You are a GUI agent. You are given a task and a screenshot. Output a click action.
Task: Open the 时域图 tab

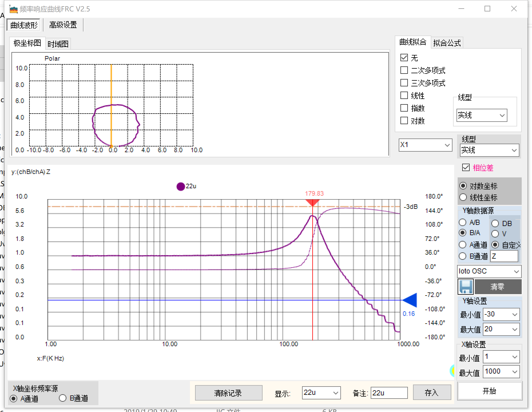tap(58, 44)
